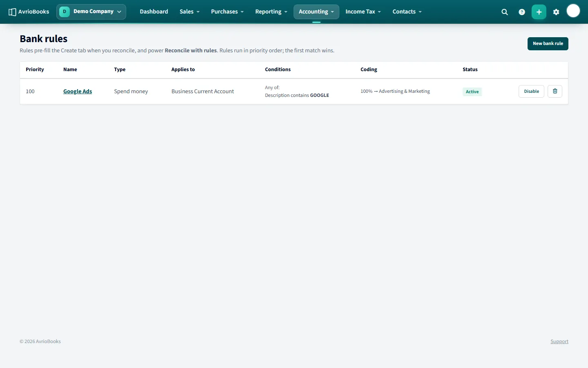
Task: Open the Contacts dropdown menu
Action: coord(407,11)
